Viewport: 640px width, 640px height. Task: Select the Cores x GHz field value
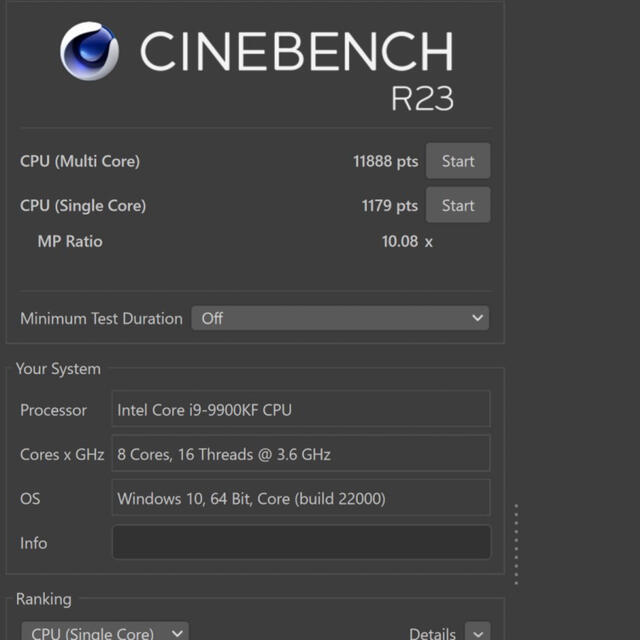(x=301, y=453)
